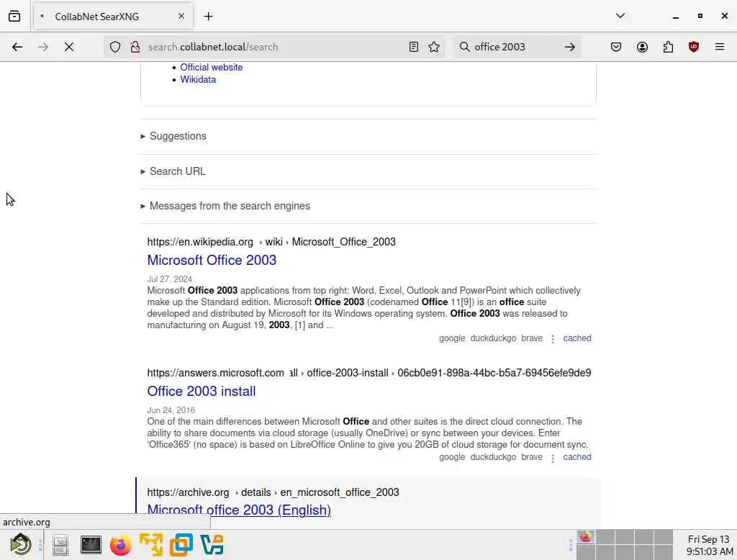Minimize the Firefox window

tap(675, 17)
